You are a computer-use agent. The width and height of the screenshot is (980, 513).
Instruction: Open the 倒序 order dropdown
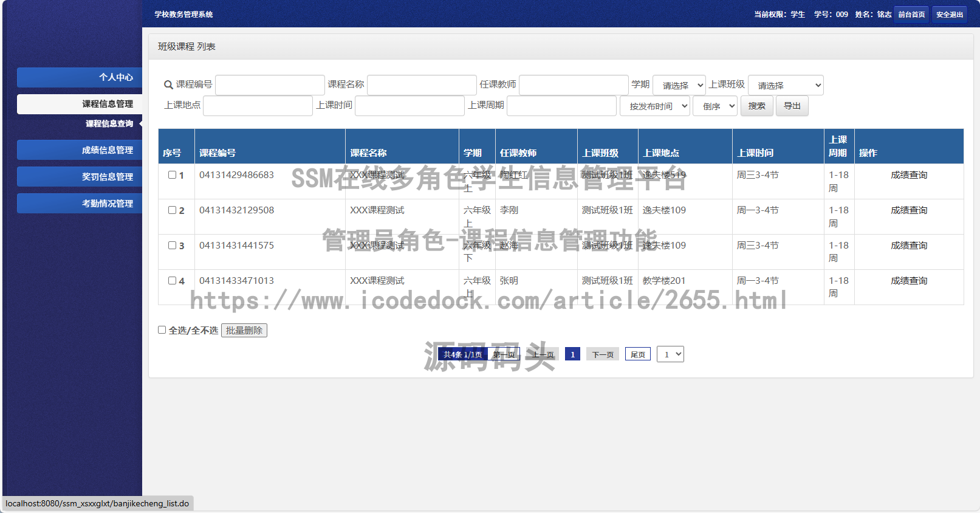[x=715, y=106]
